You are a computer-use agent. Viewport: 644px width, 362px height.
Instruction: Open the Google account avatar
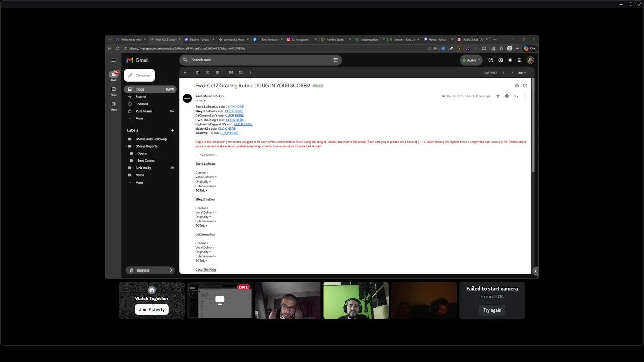pos(530,60)
